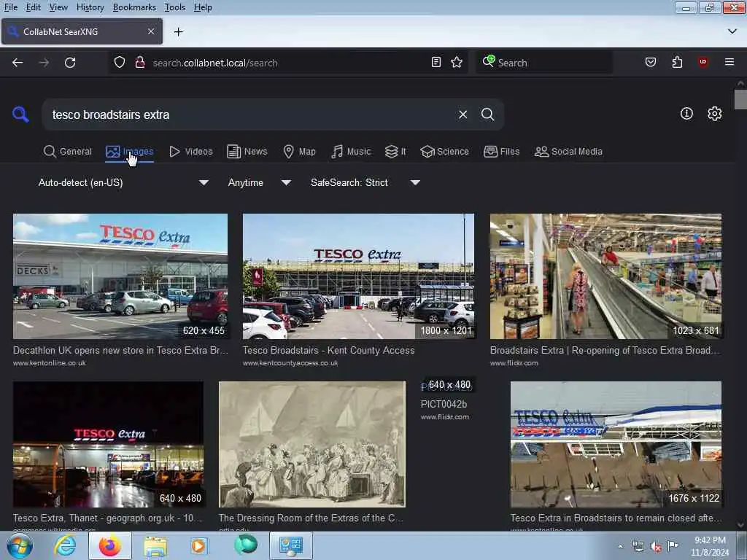Image resolution: width=747 pixels, height=560 pixels.
Task: Click the uBlock Origin extension icon
Action: point(703,63)
